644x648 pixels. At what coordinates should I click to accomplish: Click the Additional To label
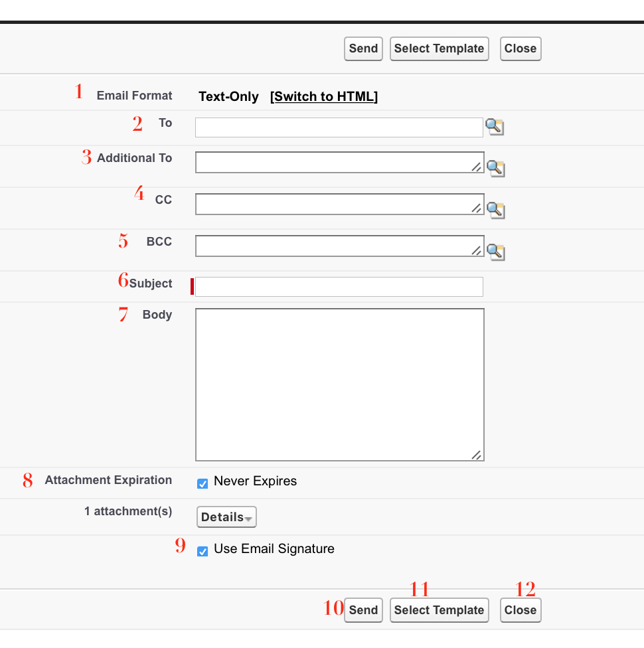click(134, 158)
